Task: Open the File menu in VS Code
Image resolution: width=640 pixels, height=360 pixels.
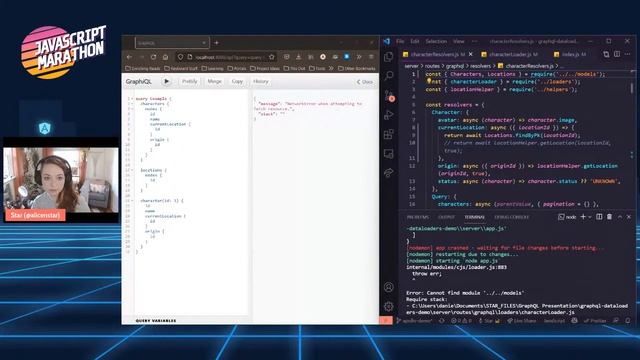Action: point(400,41)
